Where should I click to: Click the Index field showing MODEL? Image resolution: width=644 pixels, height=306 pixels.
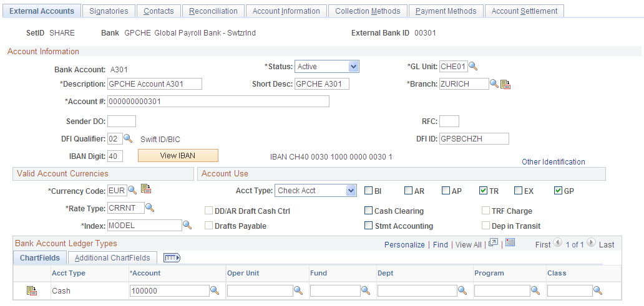pyautogui.click(x=145, y=225)
